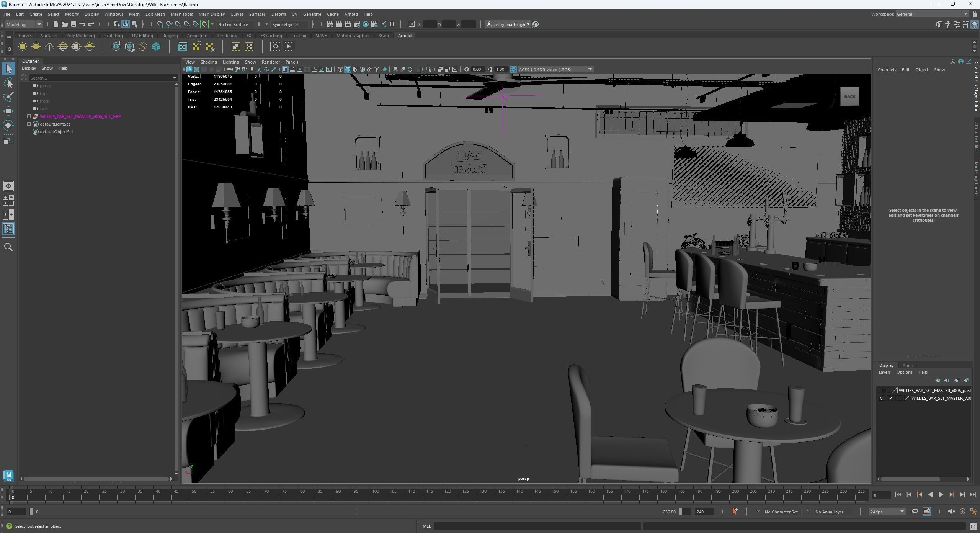
Task: Switch to four-pane layout icon
Action: tap(8, 200)
